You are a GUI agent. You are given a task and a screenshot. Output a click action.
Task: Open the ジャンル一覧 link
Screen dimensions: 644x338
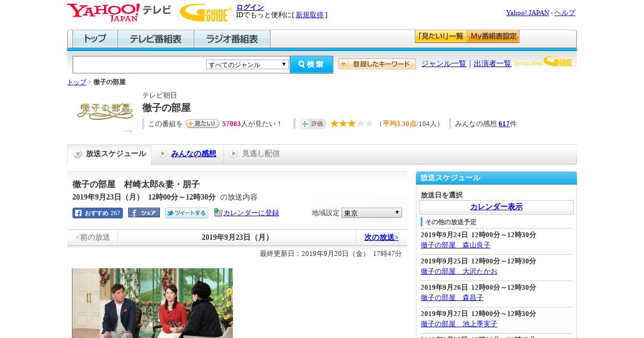444,64
